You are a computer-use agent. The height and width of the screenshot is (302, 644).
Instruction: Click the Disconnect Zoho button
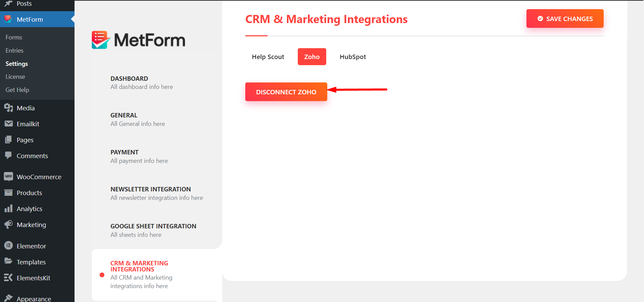tap(286, 92)
